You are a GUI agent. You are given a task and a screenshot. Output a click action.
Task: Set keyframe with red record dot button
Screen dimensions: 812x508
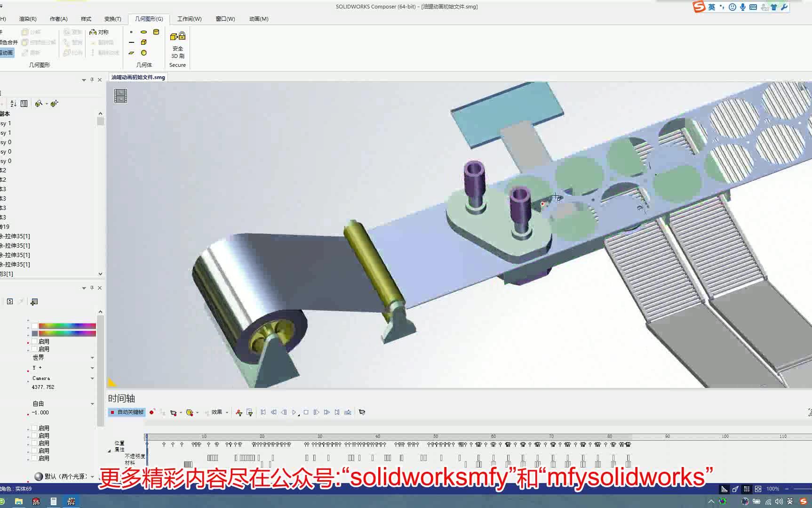click(x=152, y=412)
